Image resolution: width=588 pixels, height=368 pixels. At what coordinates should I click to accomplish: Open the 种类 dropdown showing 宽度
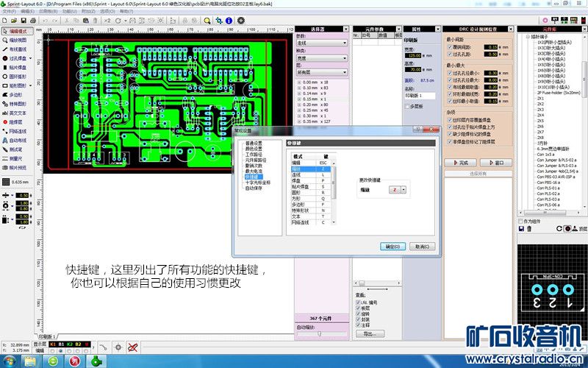[x=321, y=58]
